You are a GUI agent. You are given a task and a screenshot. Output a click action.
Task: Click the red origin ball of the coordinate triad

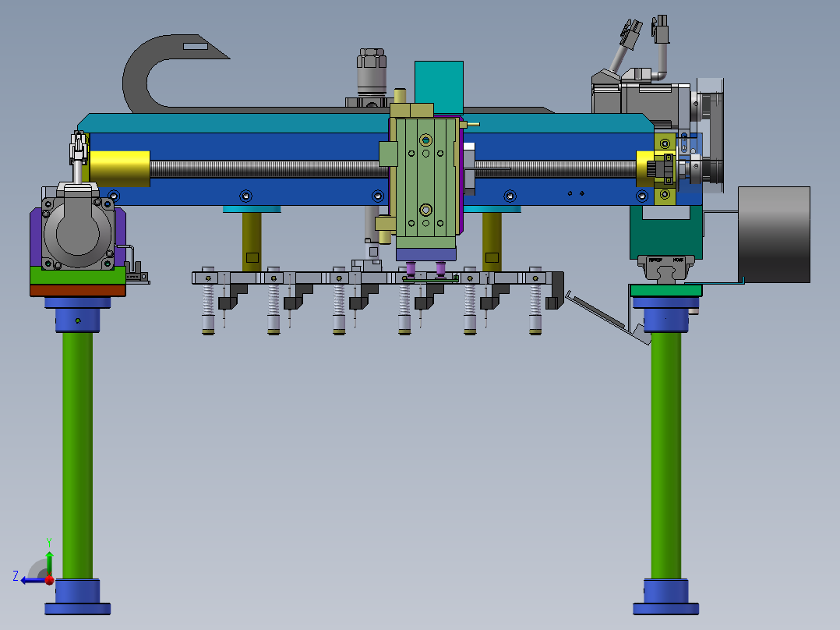[49, 579]
